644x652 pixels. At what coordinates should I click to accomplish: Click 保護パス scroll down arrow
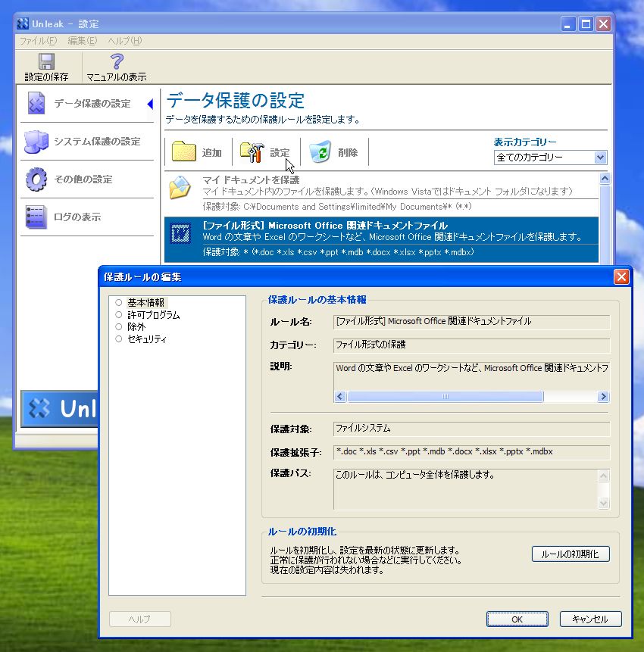[603, 503]
